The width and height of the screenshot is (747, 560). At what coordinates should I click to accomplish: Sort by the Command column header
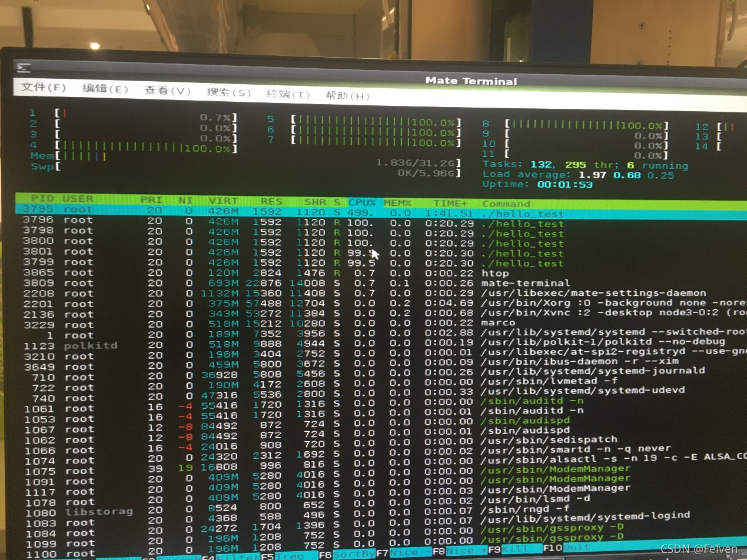[506, 204]
